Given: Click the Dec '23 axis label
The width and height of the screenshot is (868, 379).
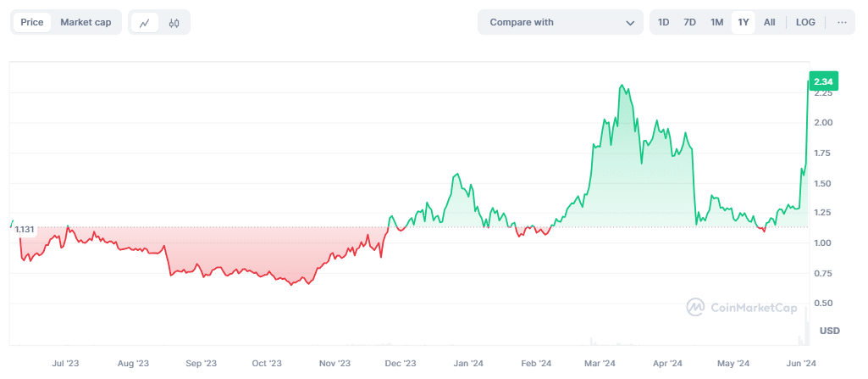Looking at the screenshot, I should pos(401,364).
